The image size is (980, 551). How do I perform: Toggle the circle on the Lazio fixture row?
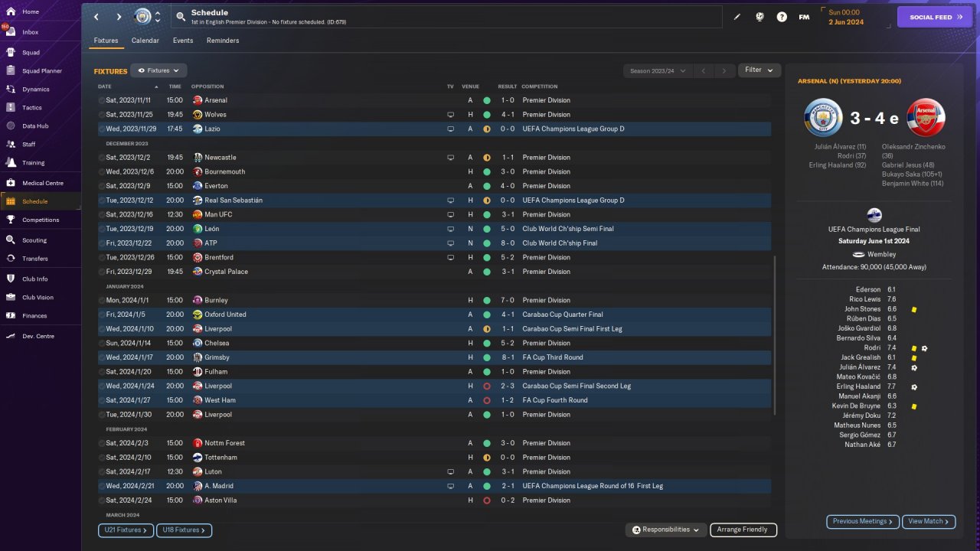(102, 129)
